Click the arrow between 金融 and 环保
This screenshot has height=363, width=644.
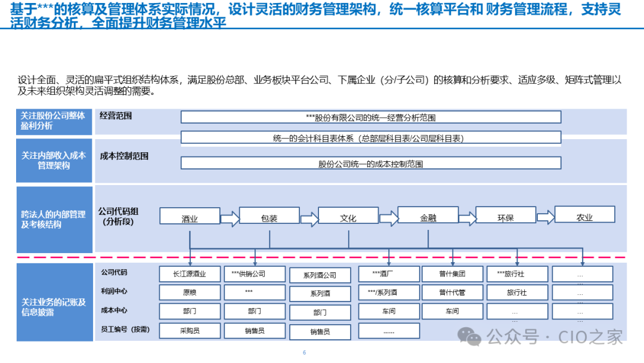click(x=467, y=219)
